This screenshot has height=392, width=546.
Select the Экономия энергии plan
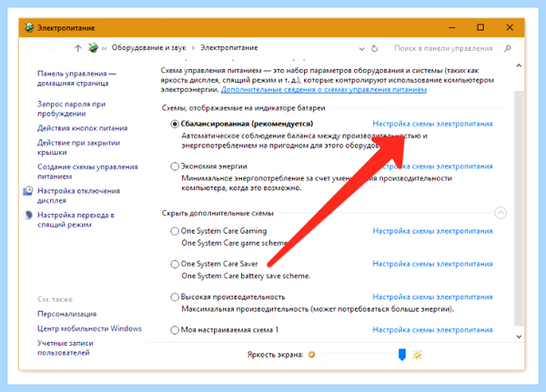coord(175,166)
